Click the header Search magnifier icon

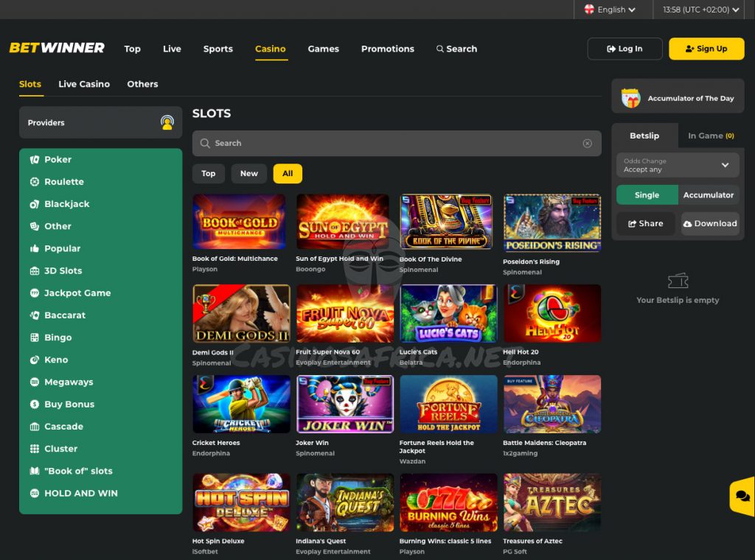pos(439,49)
